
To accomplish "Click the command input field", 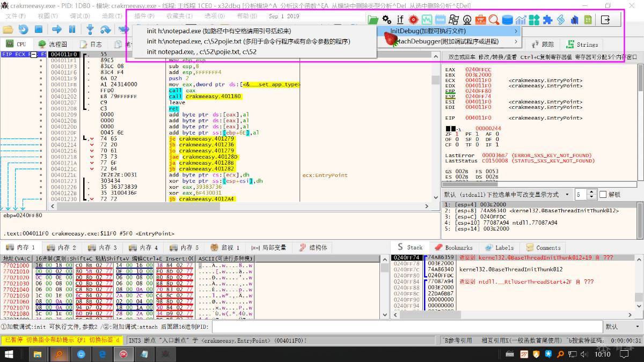I will click(407, 326).
